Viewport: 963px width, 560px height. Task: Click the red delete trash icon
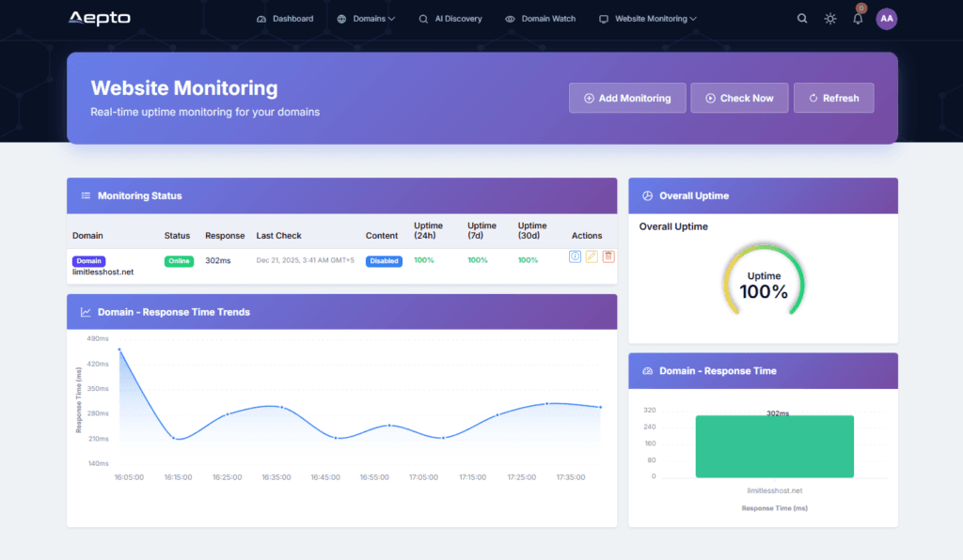[608, 256]
